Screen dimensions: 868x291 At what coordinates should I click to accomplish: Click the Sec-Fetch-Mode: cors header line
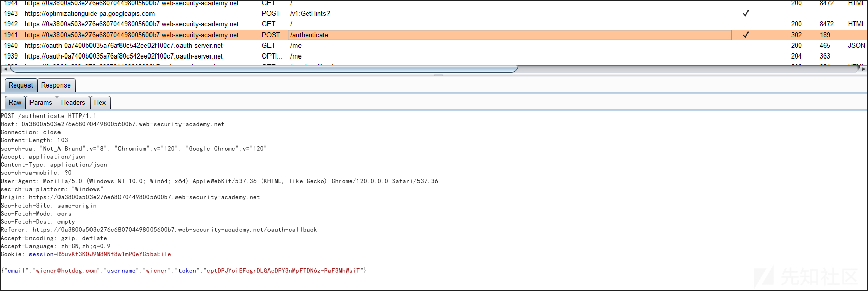[x=36, y=214]
